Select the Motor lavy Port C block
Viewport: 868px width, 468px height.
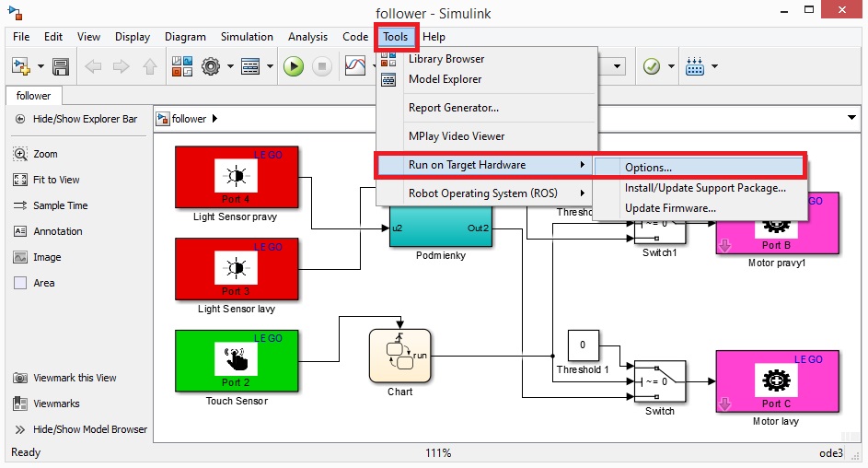pyautogui.click(x=778, y=381)
